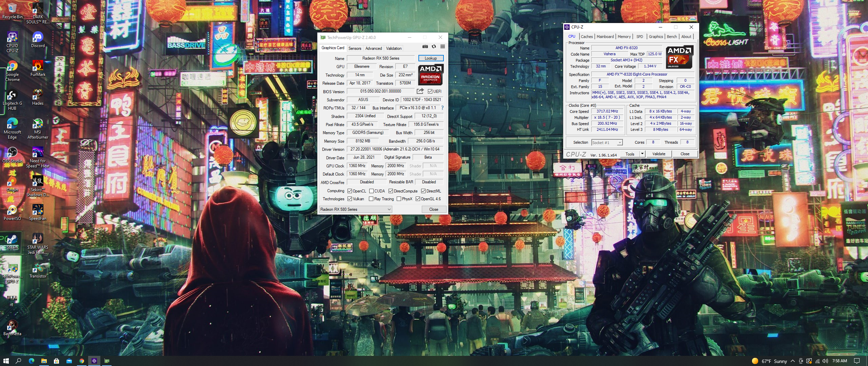Toggle the OpenGL 4.6 checkbox
This screenshot has height=366, width=868.
tap(418, 199)
